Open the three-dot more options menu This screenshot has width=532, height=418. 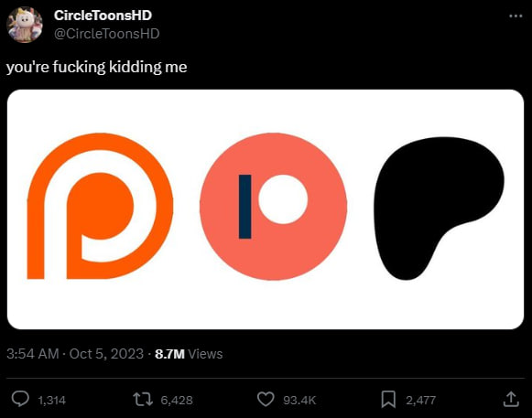(x=516, y=16)
